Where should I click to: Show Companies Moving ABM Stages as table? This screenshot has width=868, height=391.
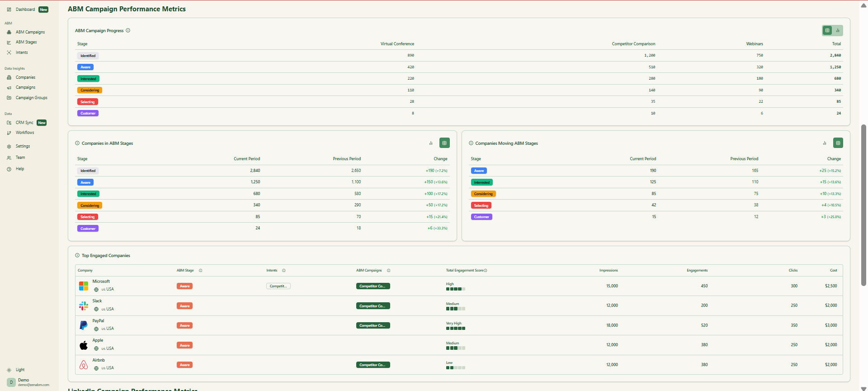838,143
